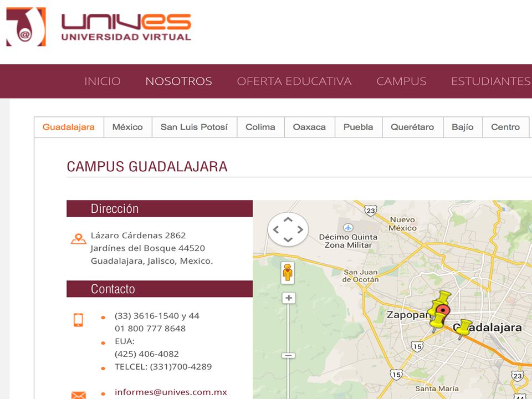532x399 pixels.
Task: Click the orange mobile phone icon
Action: click(78, 320)
